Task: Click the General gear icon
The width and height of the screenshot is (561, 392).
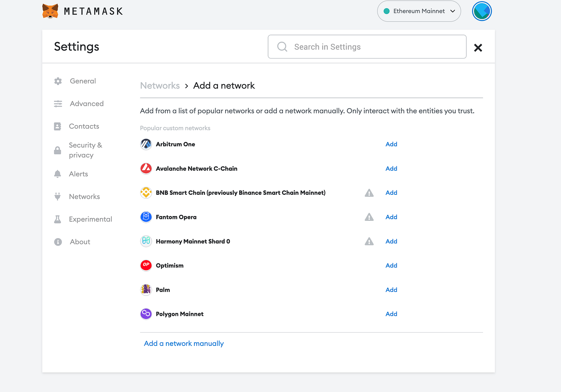Action: click(x=58, y=81)
